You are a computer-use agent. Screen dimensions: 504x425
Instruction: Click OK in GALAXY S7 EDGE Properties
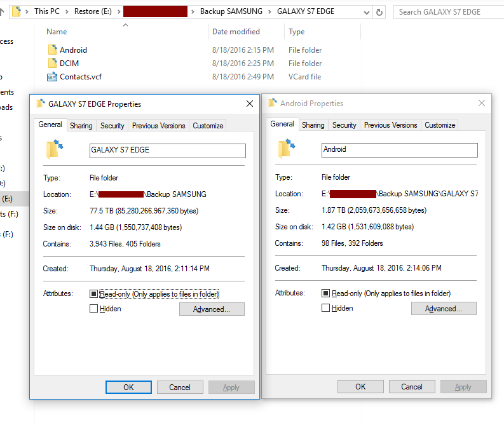tap(128, 387)
